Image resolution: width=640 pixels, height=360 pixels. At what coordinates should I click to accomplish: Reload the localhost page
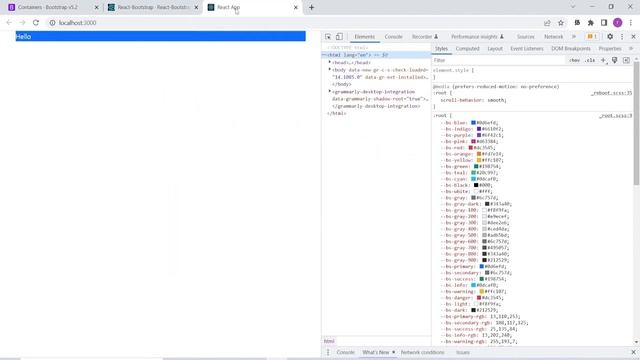pos(36,23)
